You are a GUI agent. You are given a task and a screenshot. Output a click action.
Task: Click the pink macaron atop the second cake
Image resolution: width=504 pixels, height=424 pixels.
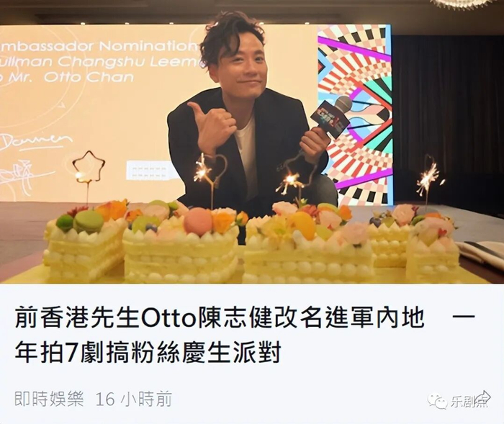tap(198, 220)
